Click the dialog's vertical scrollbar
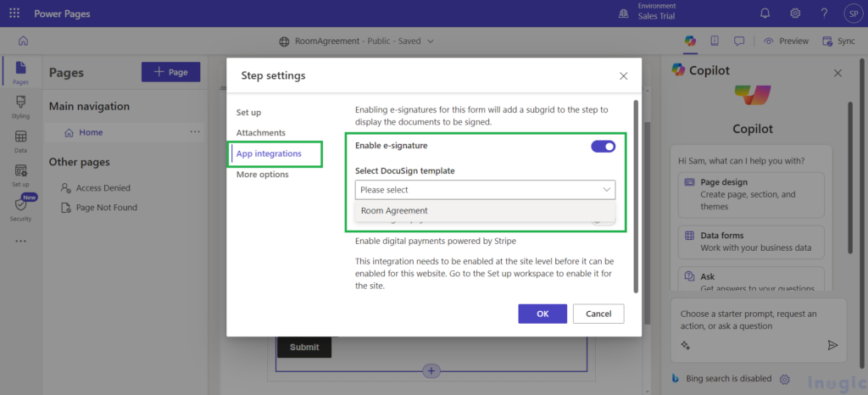This screenshot has width=868, height=395. pos(636,197)
